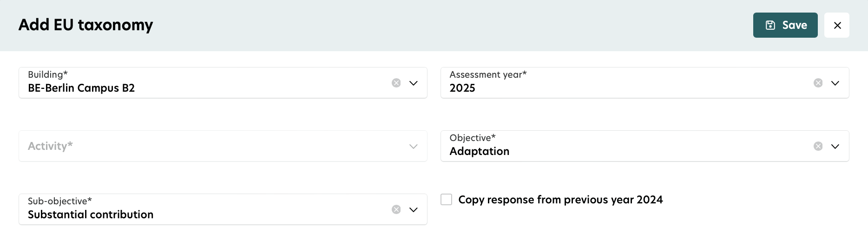Click the 'BE-Berlin Campus B2' building value
This screenshot has height=242, width=868.
(x=81, y=88)
